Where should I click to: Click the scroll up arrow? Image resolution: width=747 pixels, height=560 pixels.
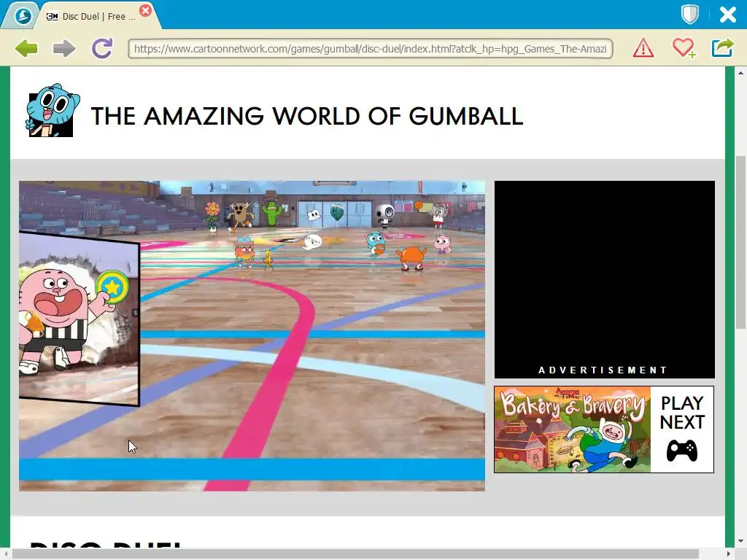(740, 73)
